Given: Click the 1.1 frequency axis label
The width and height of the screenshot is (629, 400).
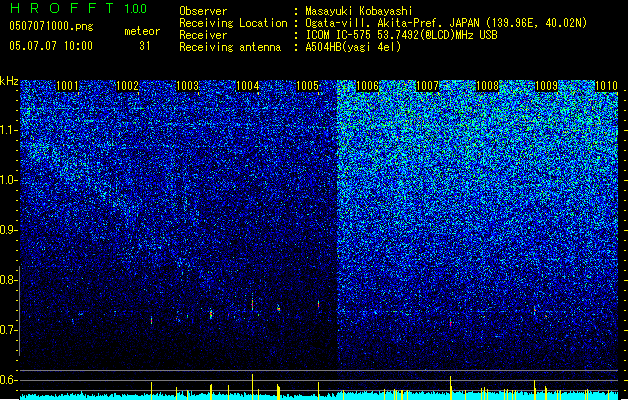Looking at the screenshot, I should [x=9, y=130].
